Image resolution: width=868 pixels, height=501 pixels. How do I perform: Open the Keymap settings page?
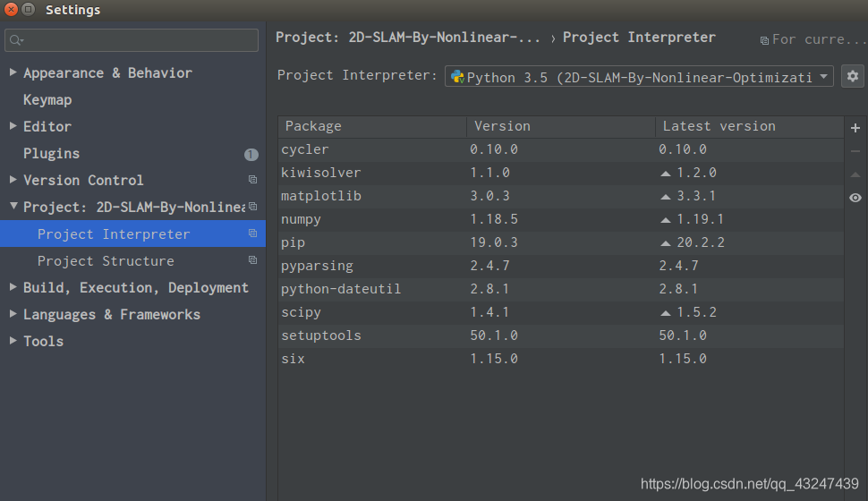pos(47,99)
